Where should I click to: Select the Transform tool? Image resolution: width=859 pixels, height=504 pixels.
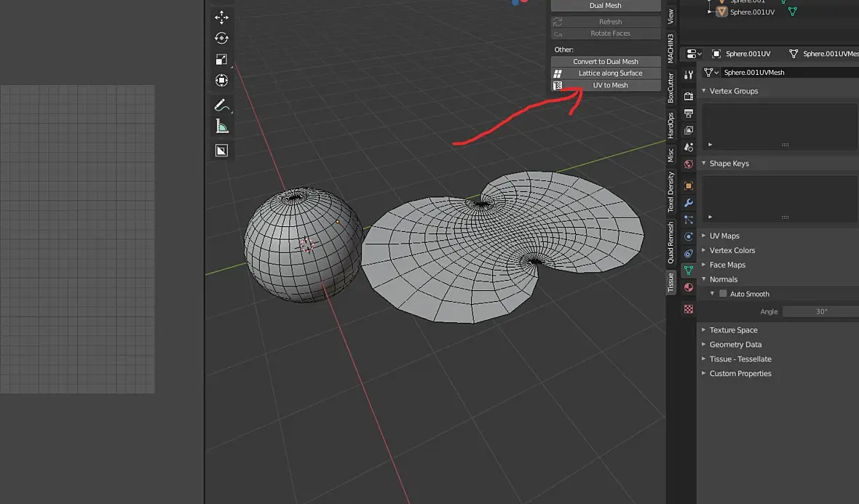coord(221,81)
